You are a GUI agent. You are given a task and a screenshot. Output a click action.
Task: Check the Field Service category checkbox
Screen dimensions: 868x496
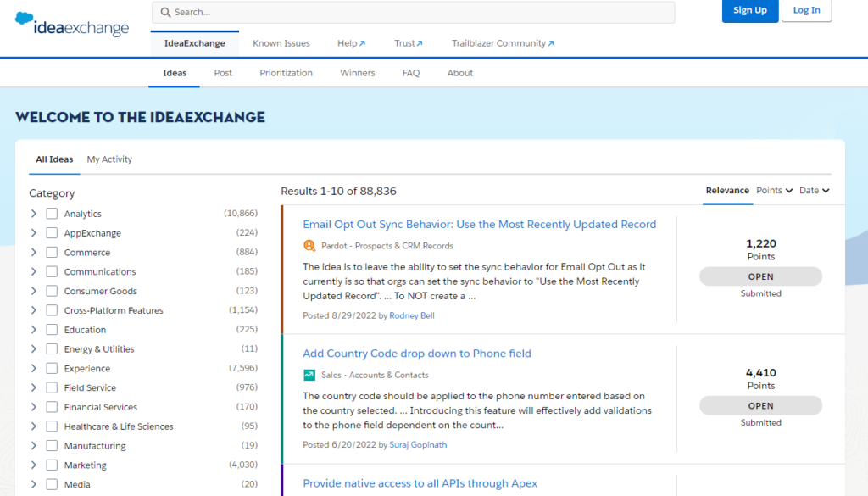click(52, 387)
